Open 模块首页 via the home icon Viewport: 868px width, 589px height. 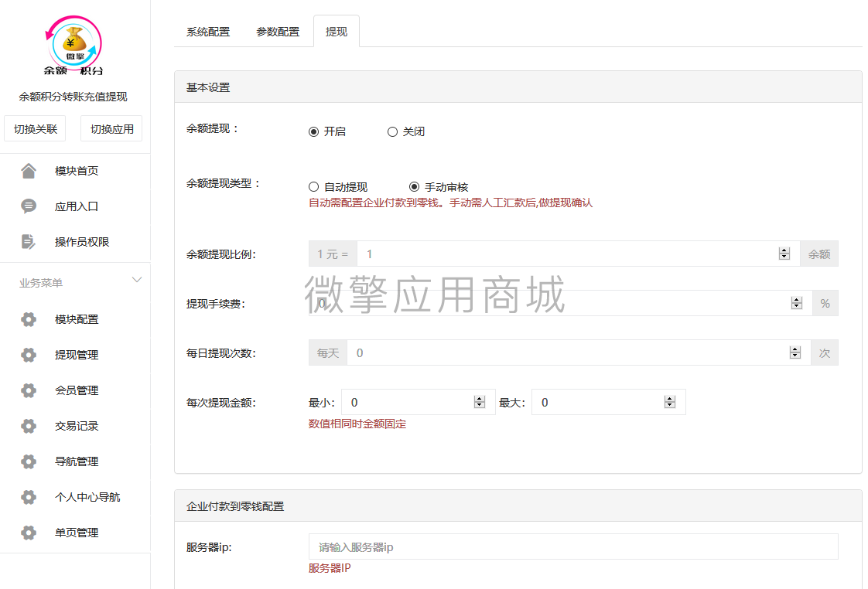[29, 170]
